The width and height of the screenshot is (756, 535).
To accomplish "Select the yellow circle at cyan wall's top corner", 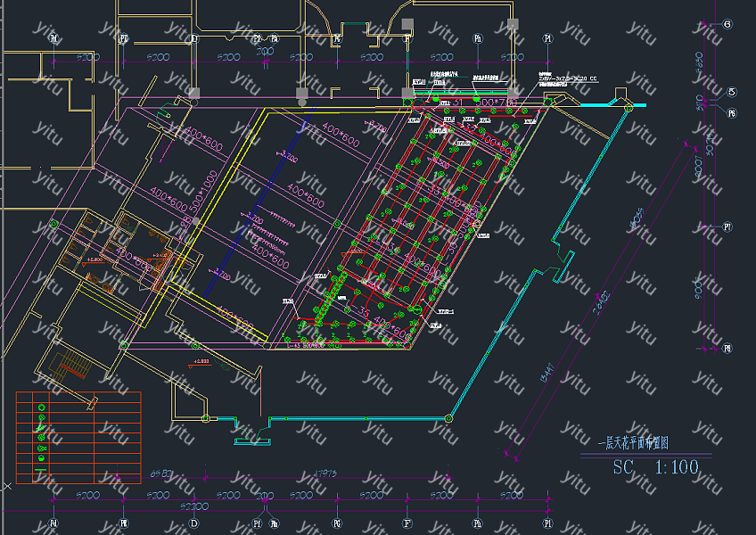I will [x=629, y=108].
